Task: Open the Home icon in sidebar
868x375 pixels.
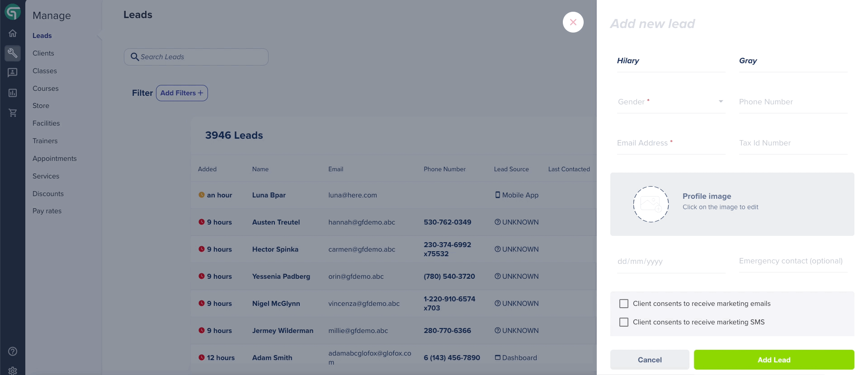Action: click(x=13, y=33)
